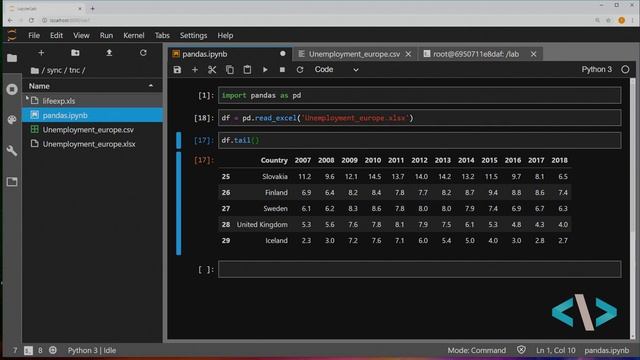
Task: Click the sync breadcrumb folder
Action: pos(54,70)
